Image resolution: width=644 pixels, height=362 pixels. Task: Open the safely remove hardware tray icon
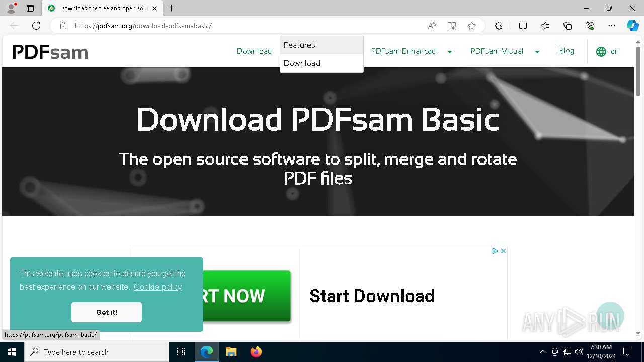555,352
